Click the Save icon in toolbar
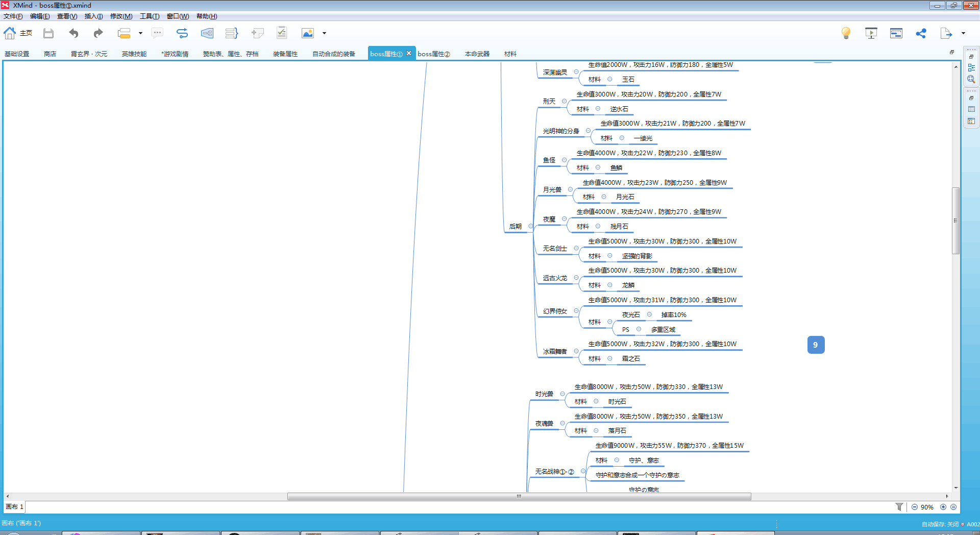The height and width of the screenshot is (535, 980). (48, 34)
